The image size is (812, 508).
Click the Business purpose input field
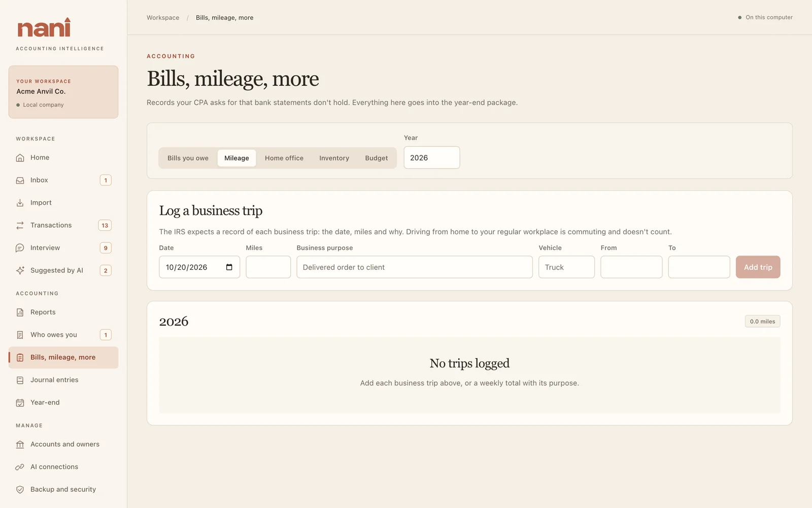pyautogui.click(x=415, y=267)
